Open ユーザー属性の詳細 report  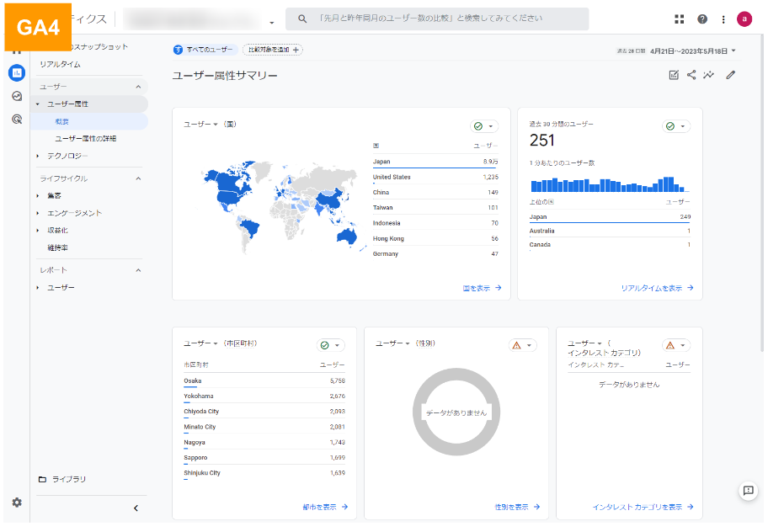85,139
